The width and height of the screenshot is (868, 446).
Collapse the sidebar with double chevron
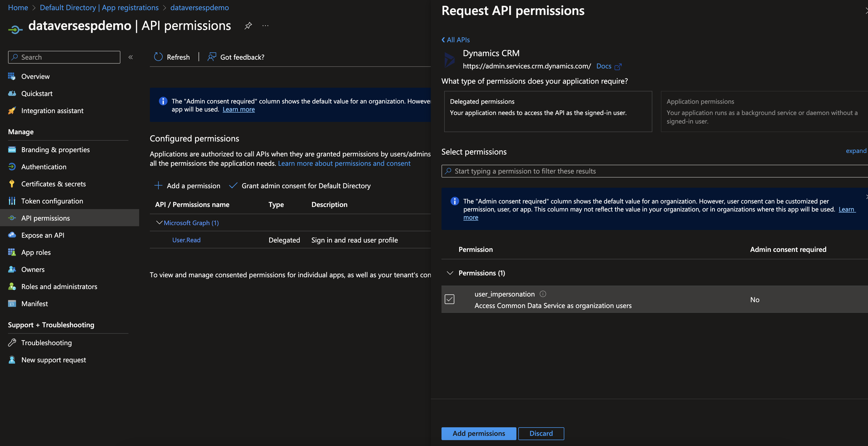(x=131, y=57)
